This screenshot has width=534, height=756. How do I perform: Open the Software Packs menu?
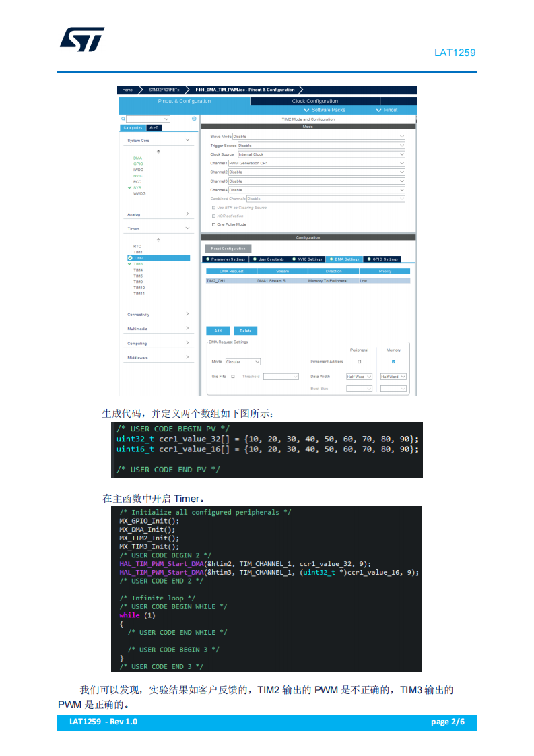(x=325, y=110)
